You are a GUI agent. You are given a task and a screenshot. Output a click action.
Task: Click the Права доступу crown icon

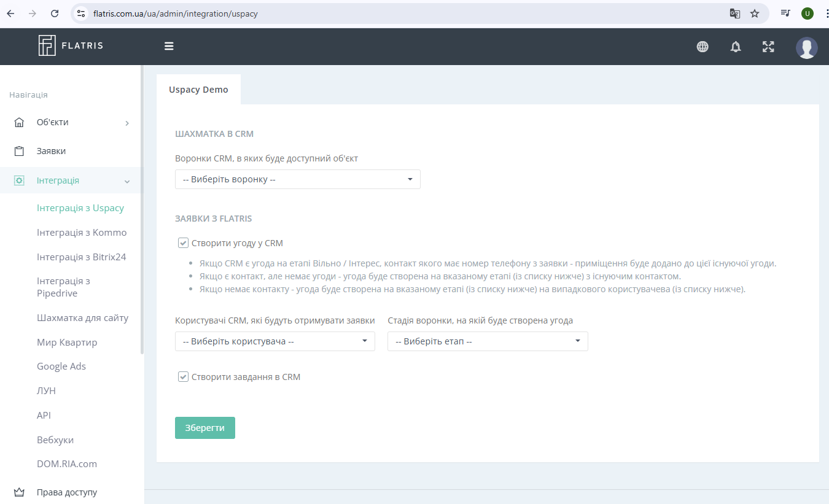[x=19, y=492]
